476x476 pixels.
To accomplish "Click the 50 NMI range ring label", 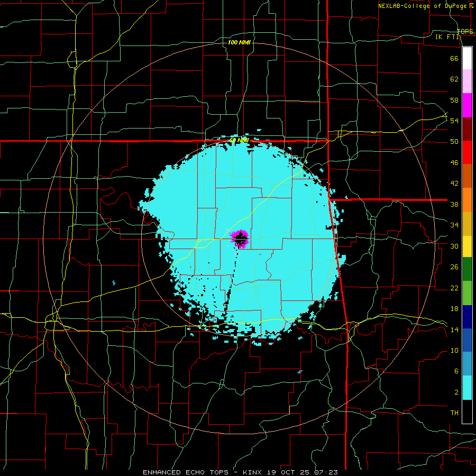I will (239, 140).
